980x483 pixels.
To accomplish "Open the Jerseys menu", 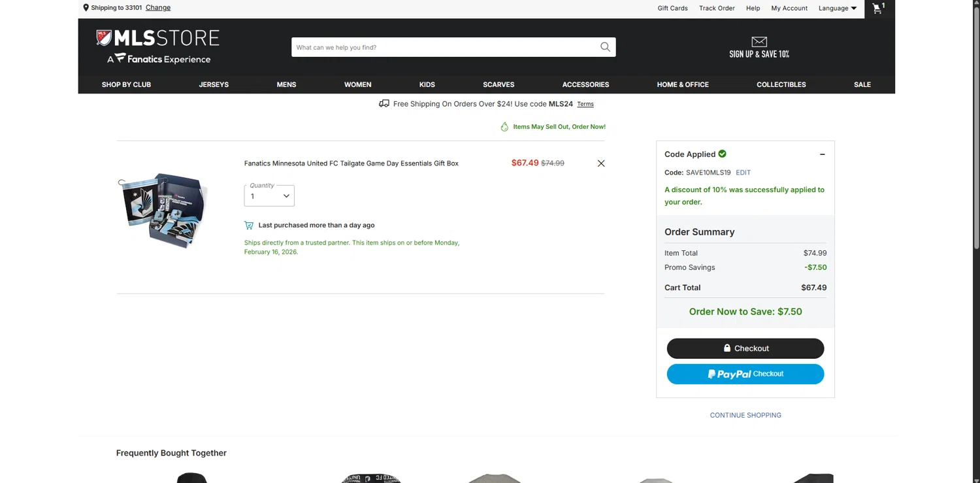I will pos(214,84).
